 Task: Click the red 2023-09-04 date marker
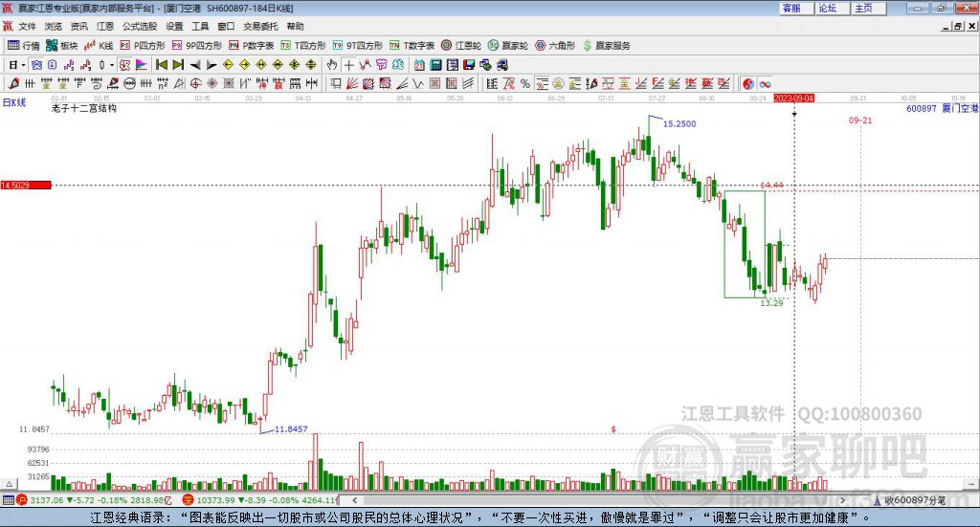(793, 99)
